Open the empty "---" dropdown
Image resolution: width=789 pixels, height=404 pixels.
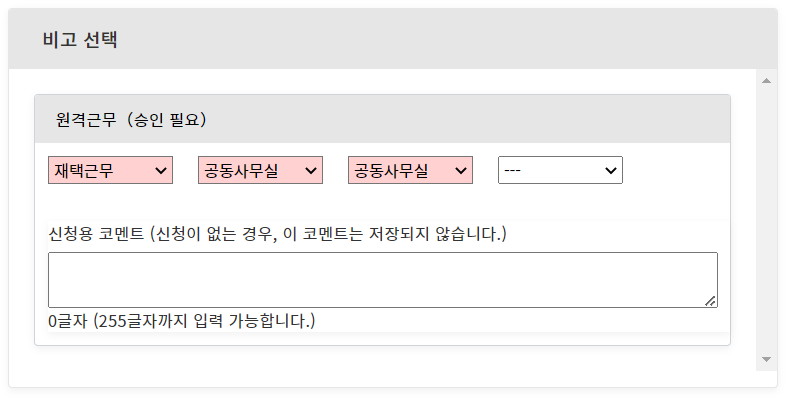(x=560, y=170)
